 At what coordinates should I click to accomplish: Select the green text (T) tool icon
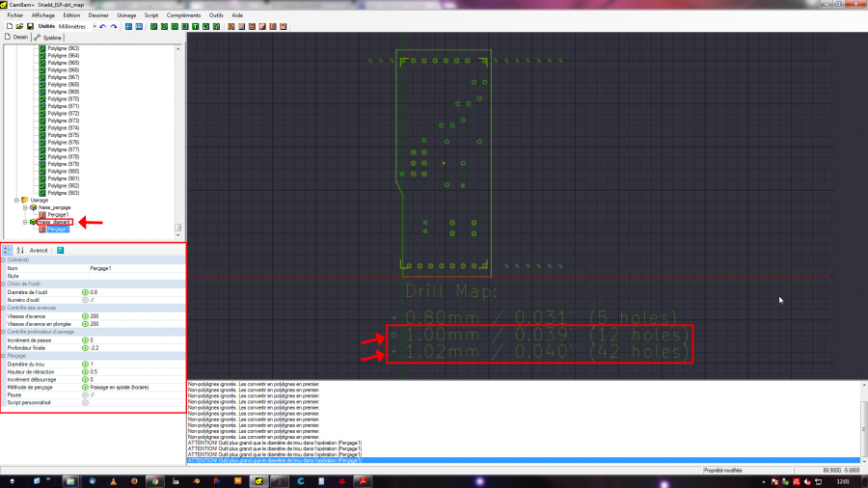pyautogui.click(x=196, y=26)
